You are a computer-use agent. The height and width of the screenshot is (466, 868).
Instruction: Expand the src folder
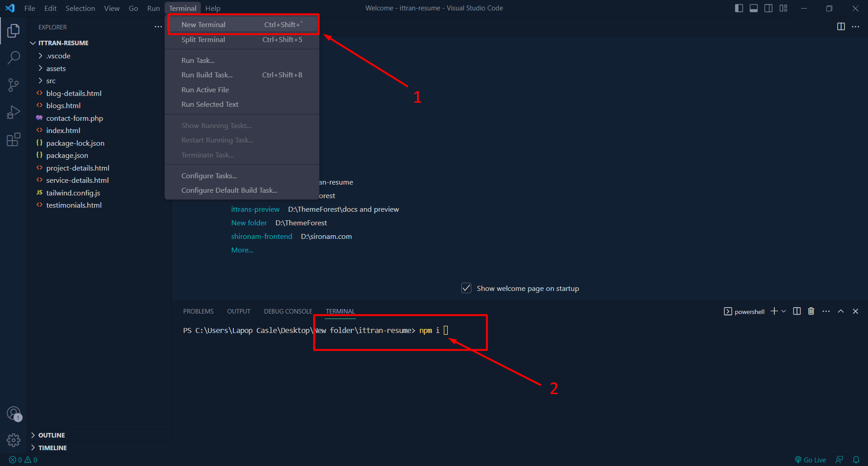tap(51, 81)
